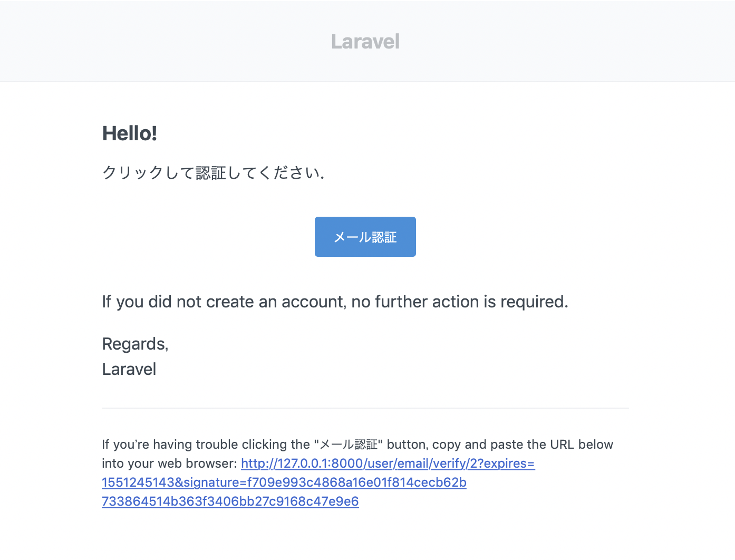
Task: Click the first line of the verification URL
Action: pyautogui.click(x=388, y=464)
